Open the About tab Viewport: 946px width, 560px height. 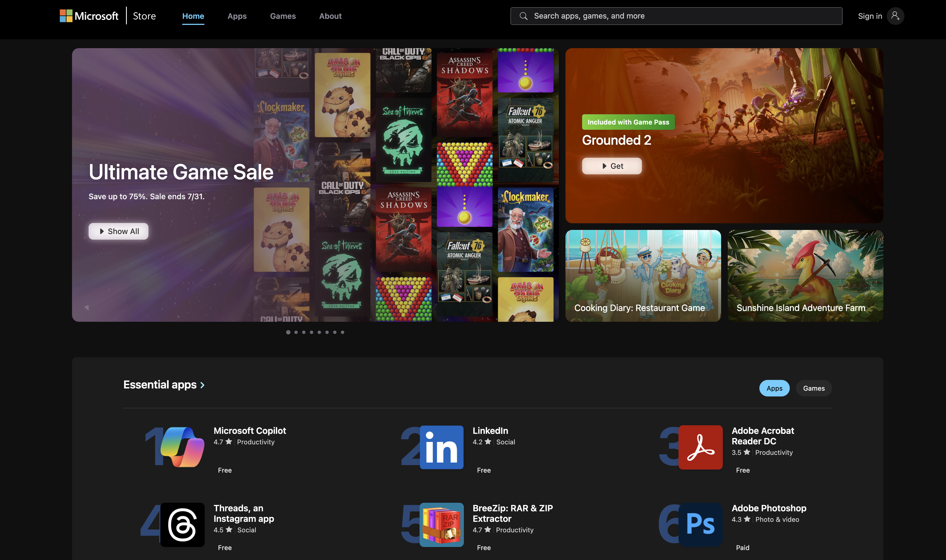330,16
